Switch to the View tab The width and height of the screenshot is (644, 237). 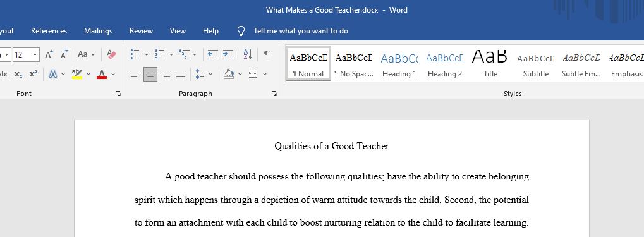pos(178,31)
